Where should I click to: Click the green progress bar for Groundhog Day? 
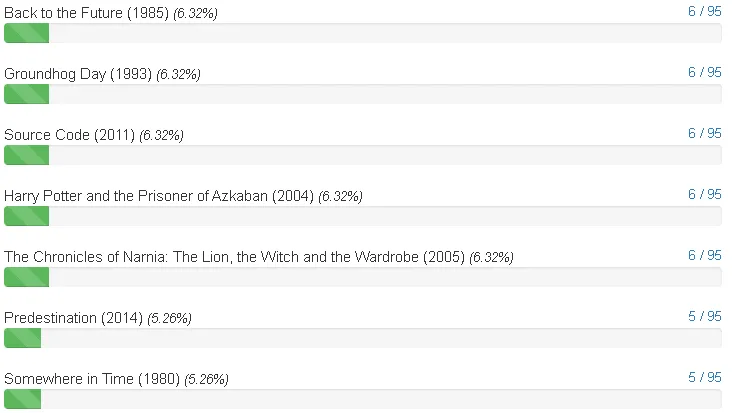(27, 94)
